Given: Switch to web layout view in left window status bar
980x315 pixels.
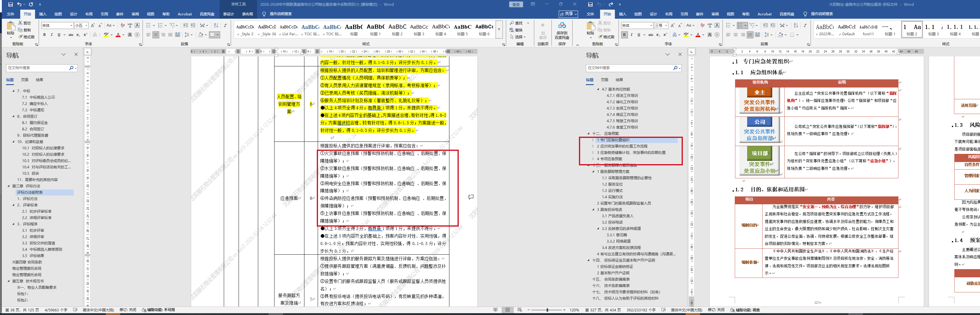Looking at the screenshot, I should tap(520, 310).
